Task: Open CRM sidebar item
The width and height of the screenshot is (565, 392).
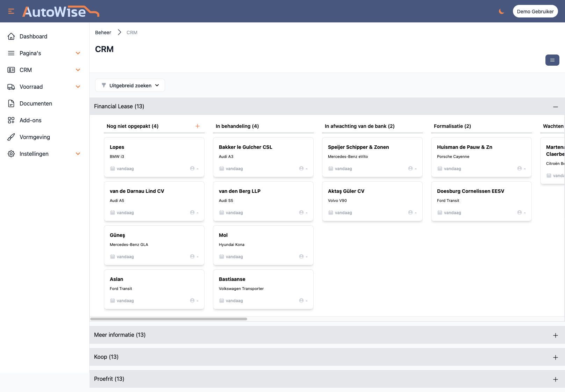Action: click(x=44, y=70)
